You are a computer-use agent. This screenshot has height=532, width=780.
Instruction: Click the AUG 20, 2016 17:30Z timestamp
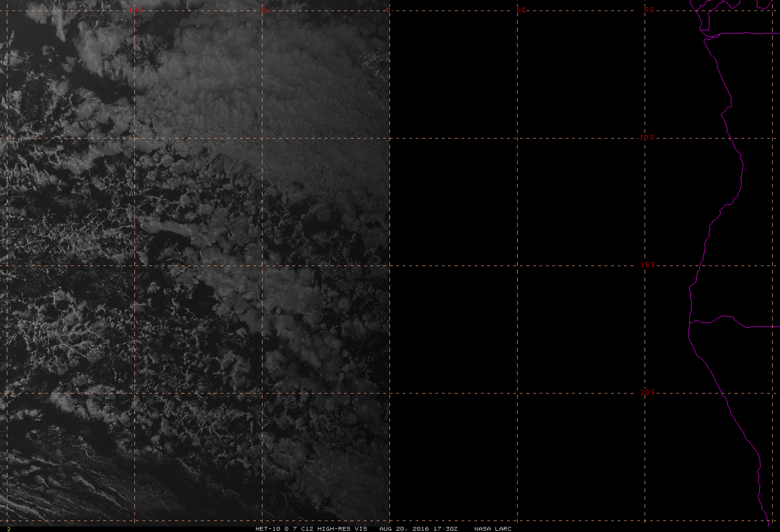tap(418, 529)
